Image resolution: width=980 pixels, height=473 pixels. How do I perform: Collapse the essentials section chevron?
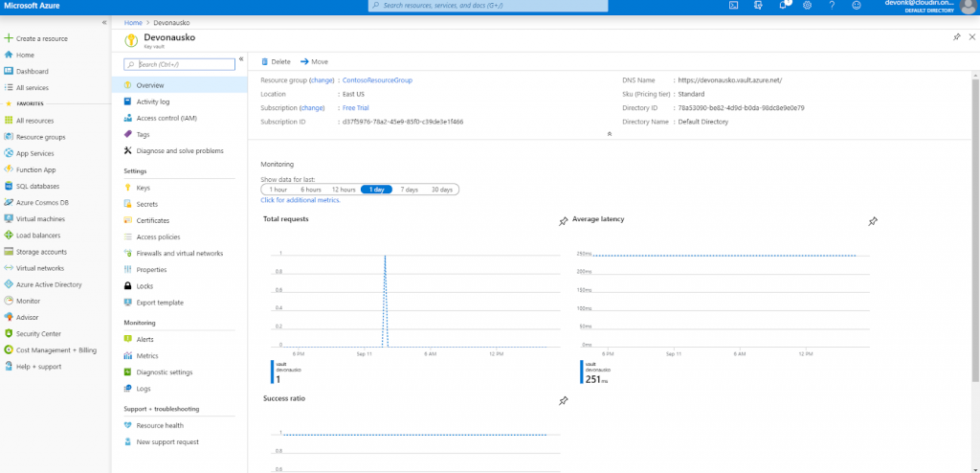pyautogui.click(x=610, y=134)
